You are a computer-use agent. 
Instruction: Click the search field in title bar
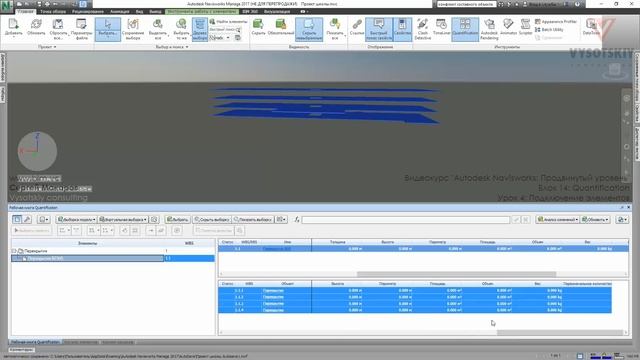(466, 4)
